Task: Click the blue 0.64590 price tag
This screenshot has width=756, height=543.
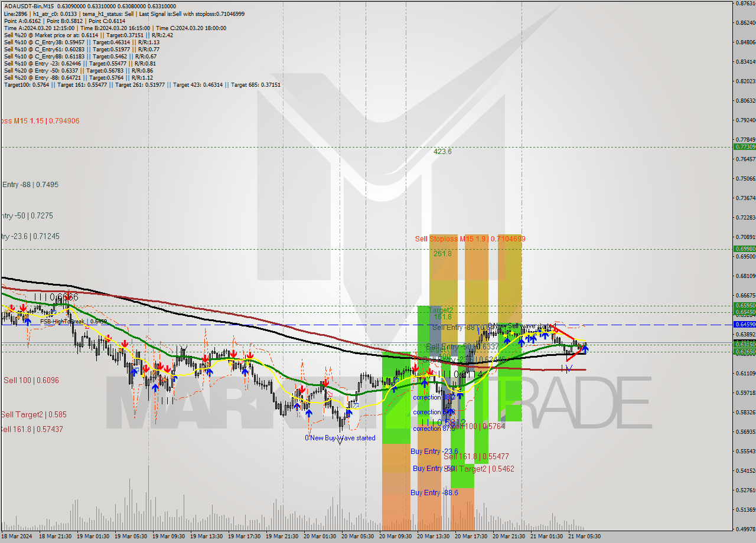Action: [744, 324]
